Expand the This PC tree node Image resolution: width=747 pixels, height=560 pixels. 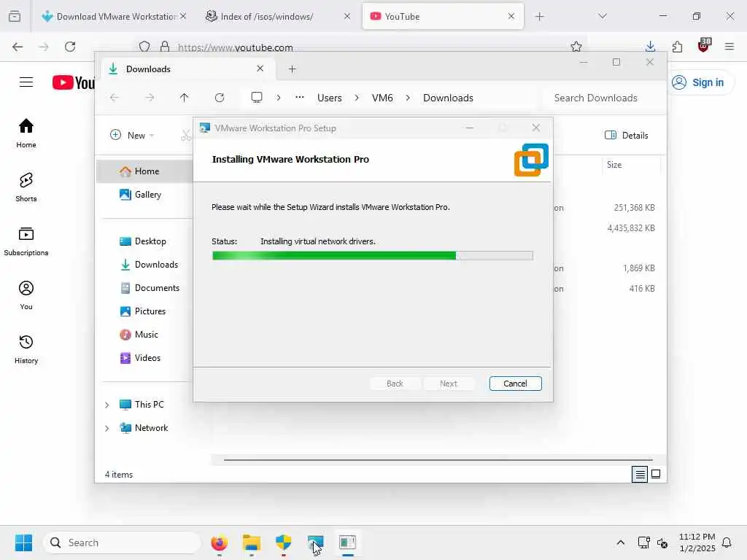[x=107, y=405]
